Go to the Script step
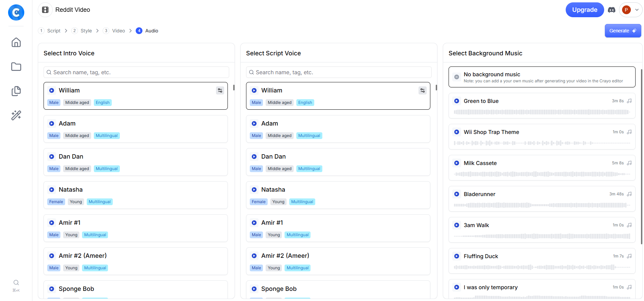644x301 pixels. pos(53,31)
